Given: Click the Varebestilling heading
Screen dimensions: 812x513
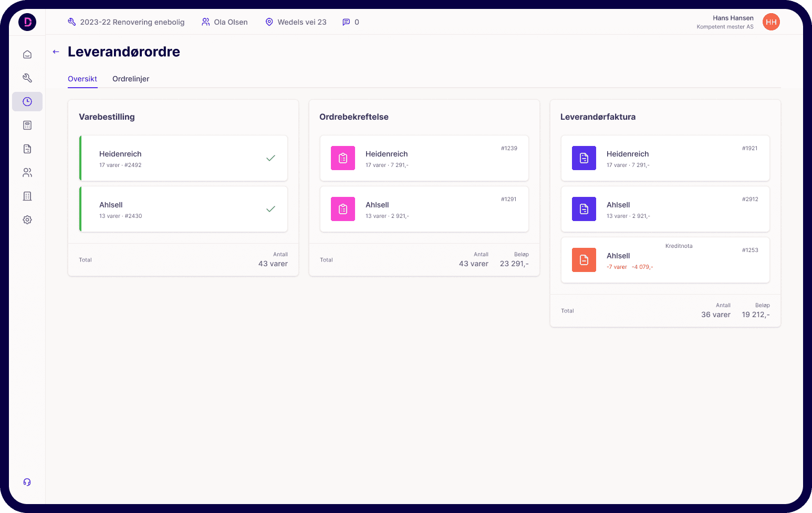Looking at the screenshot, I should (x=107, y=117).
